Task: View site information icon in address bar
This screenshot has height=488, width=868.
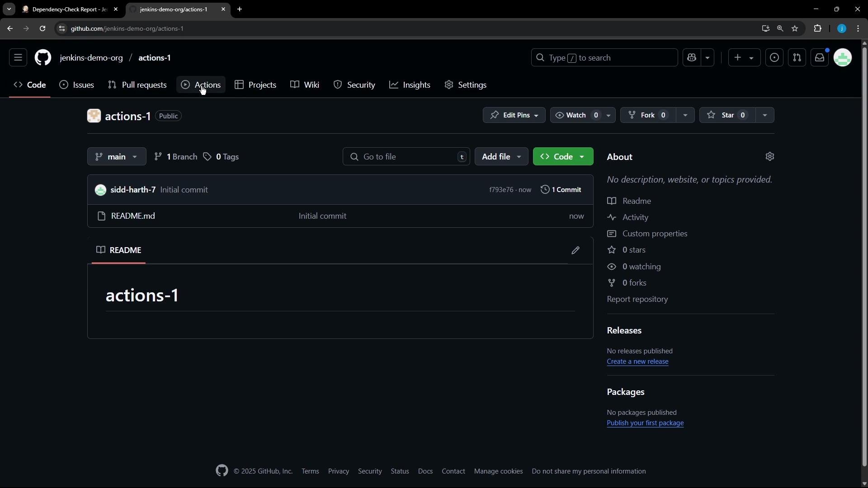Action: 62,28
